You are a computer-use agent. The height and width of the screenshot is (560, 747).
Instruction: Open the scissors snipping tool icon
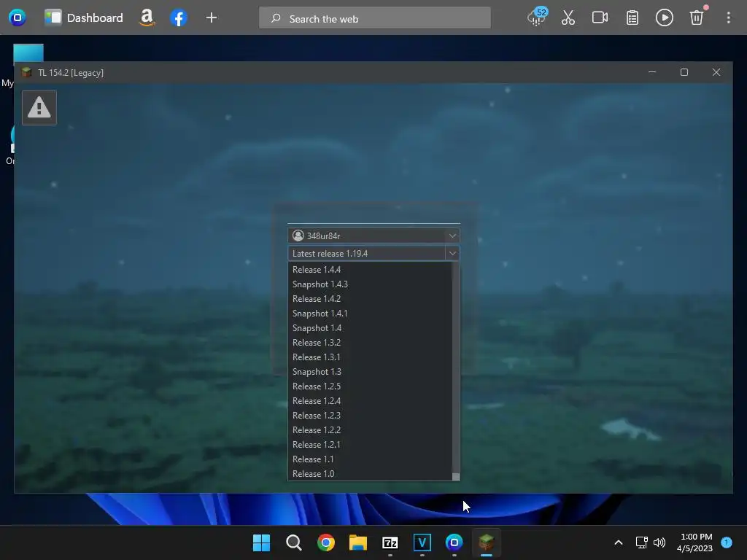(568, 18)
